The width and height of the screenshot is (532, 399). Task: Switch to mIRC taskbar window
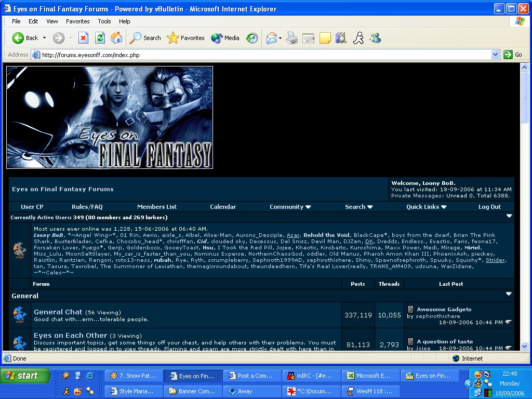312,376
